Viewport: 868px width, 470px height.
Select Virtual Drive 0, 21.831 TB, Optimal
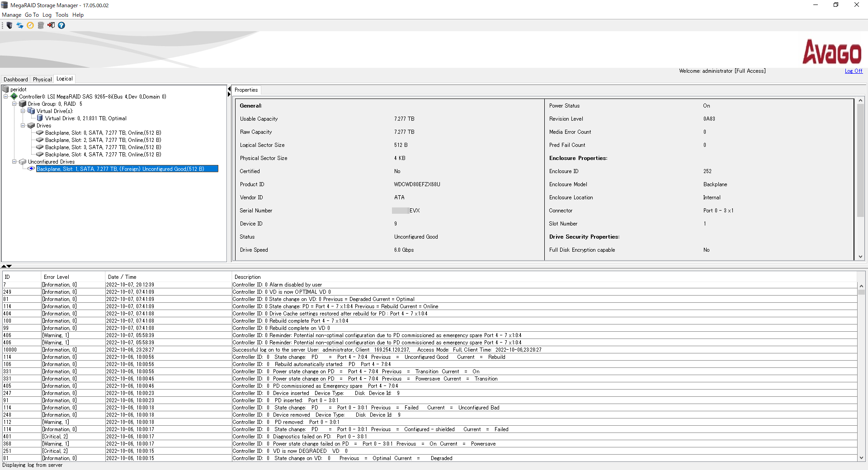86,118
